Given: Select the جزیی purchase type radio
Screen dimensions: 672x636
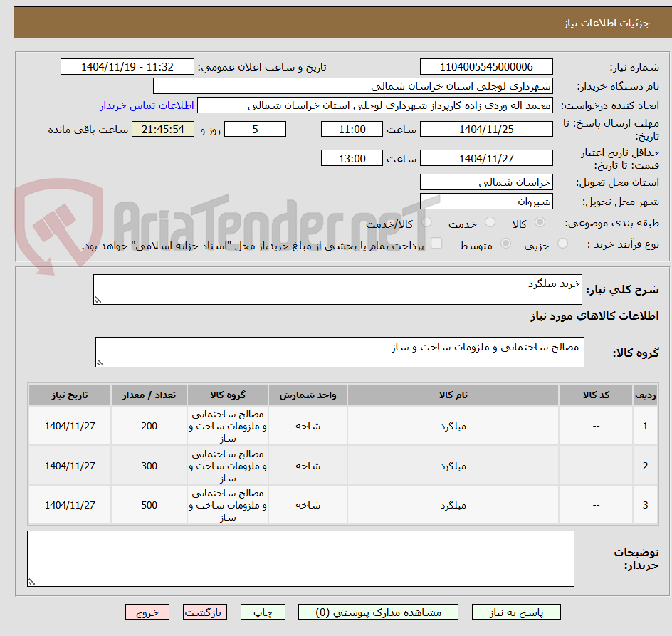Looking at the screenshot, I should tap(562, 244).
